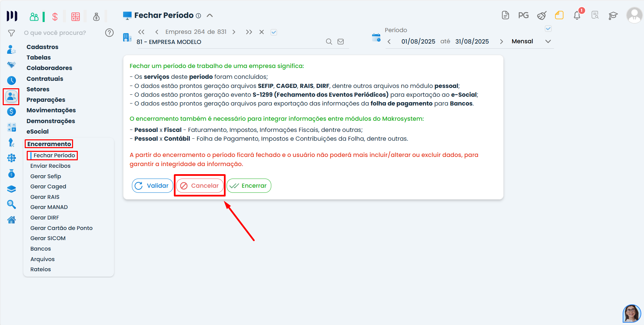
Task: Click the PG toolbar icon
Action: click(x=523, y=15)
